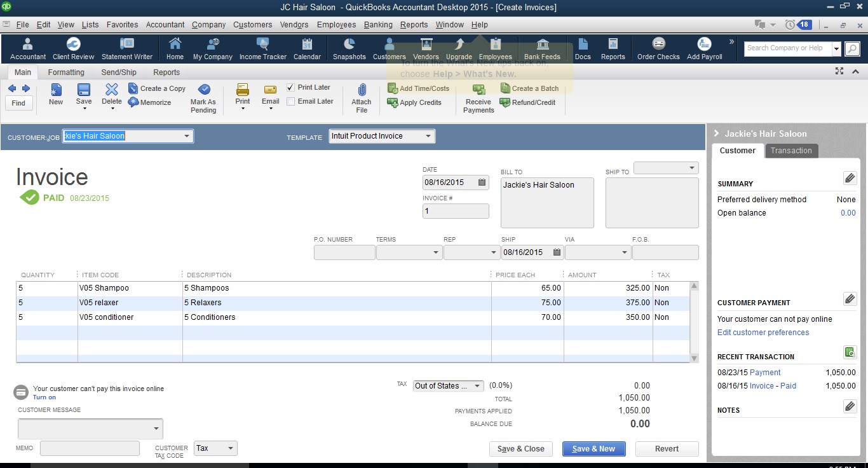Collapse the ribbon chevron
Image resolution: width=868 pixels, height=468 pixels.
(x=855, y=72)
